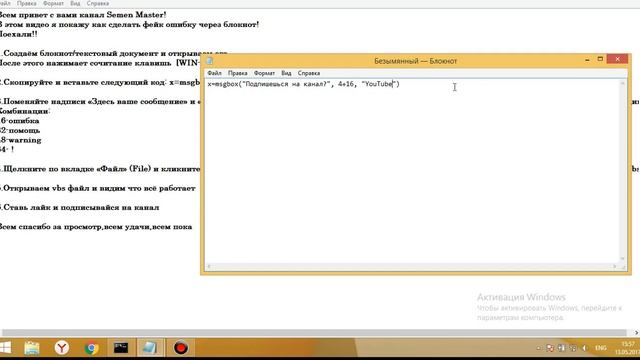
Task: Open Формат menu in background Notepad window
Action: tap(53, 3)
